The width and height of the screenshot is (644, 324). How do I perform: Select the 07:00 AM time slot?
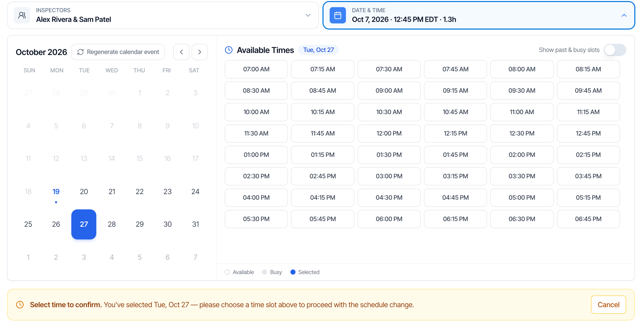[x=256, y=69]
